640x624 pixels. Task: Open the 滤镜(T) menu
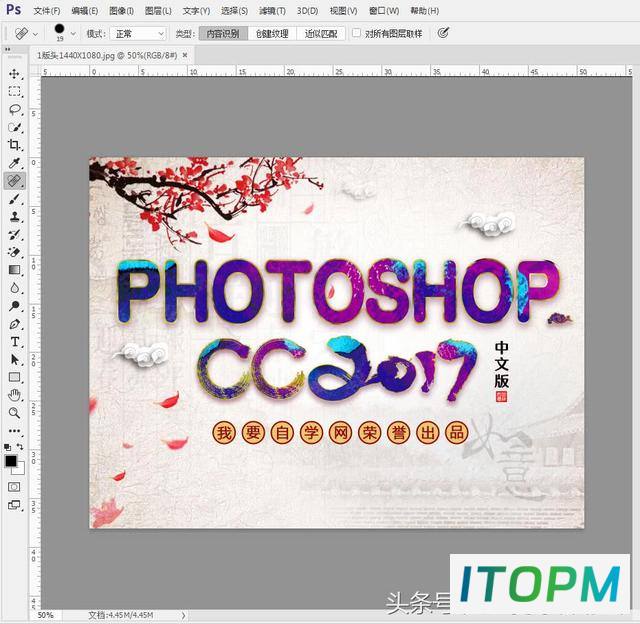tap(272, 11)
